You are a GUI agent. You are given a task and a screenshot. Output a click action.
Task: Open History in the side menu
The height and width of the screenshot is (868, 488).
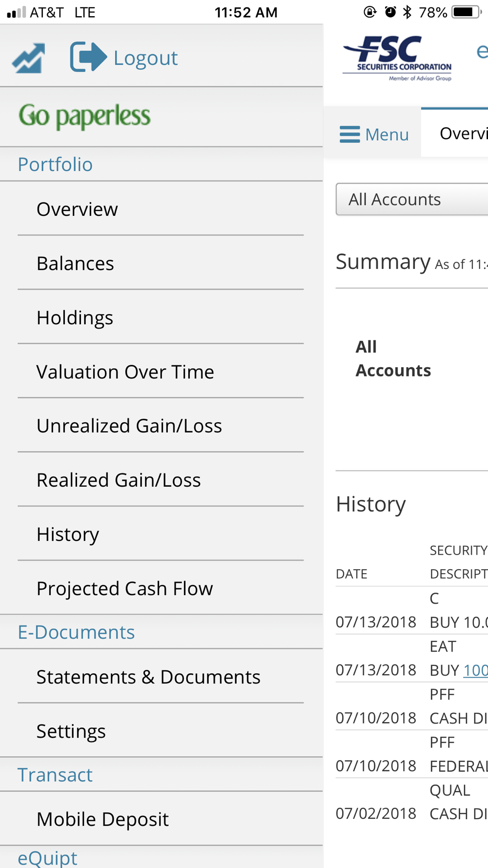click(x=68, y=535)
